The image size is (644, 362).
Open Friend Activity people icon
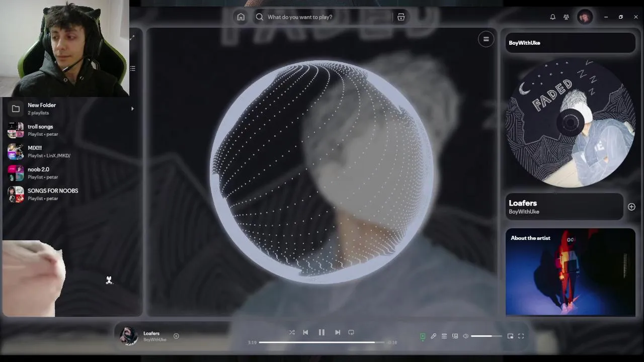click(566, 17)
